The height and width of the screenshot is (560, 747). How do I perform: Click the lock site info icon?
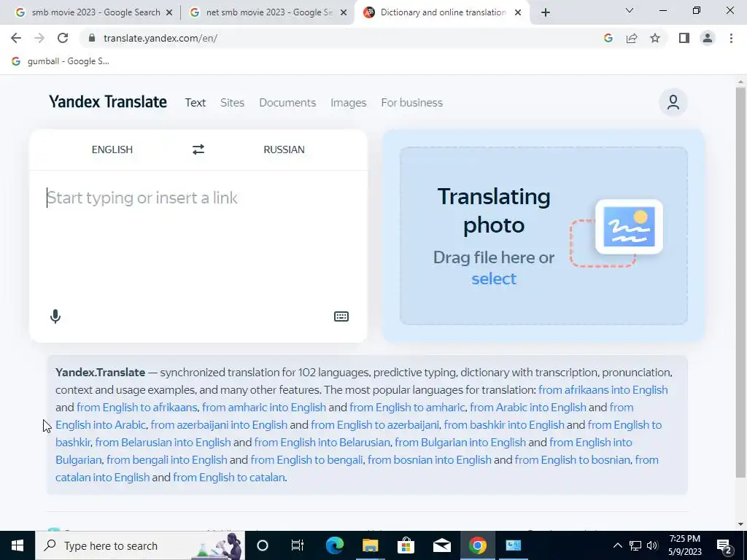point(92,38)
